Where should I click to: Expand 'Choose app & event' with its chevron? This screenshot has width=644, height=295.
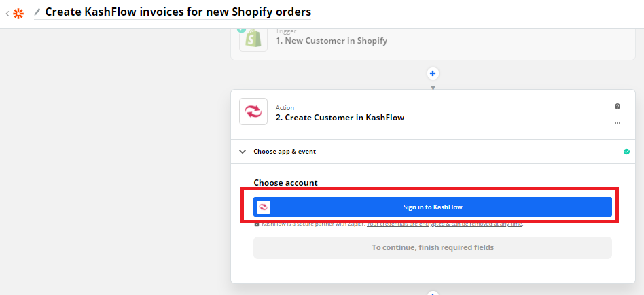coord(243,152)
